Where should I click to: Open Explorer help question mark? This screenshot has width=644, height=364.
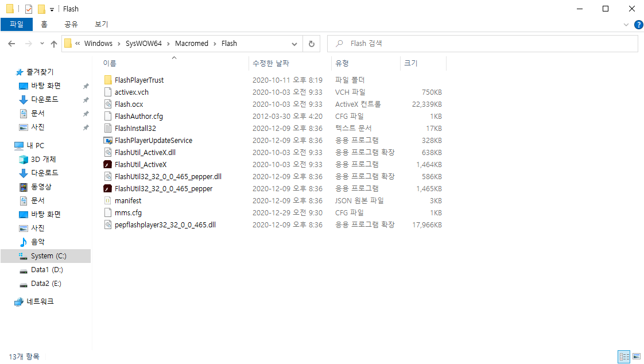[x=639, y=25]
